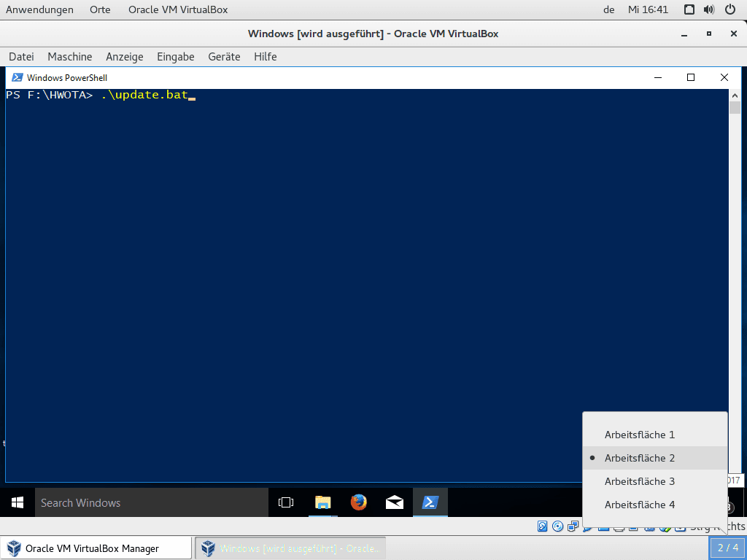Screen dimensions: 747x560
Task: Open Task View in the Windows taskbar
Action: (x=286, y=502)
